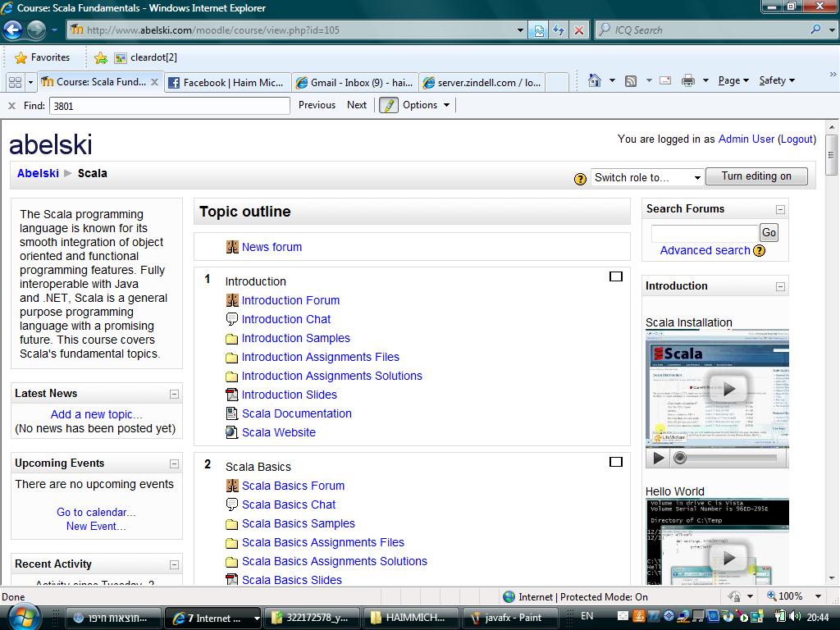Open the cleardot[2] favorites bar item
Viewport: 840px width, 630px height.
[146, 57]
